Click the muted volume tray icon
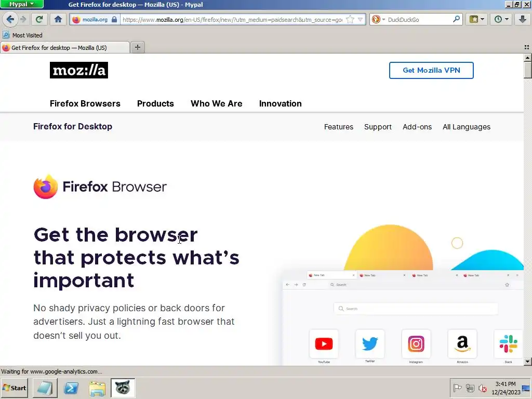This screenshot has height=399, width=532. coord(482,388)
